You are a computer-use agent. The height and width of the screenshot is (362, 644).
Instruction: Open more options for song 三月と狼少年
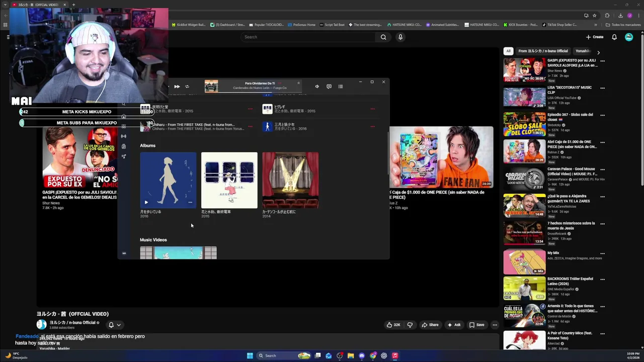click(372, 127)
